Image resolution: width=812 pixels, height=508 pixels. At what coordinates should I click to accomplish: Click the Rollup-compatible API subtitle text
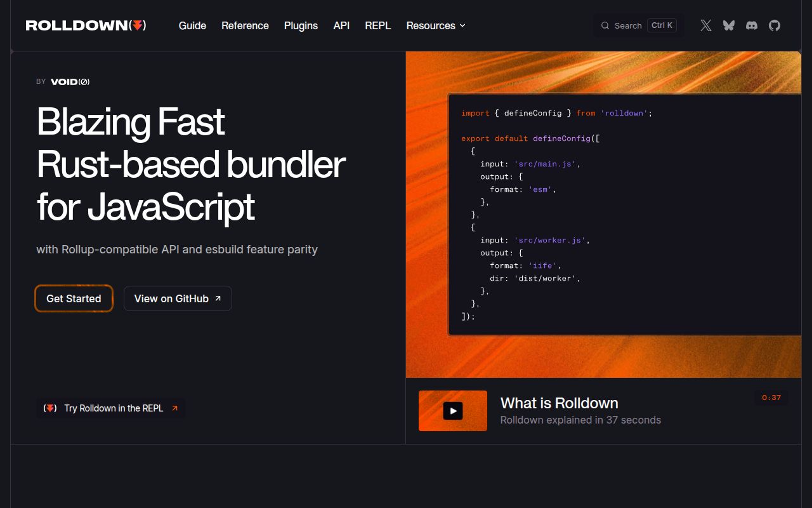click(x=177, y=250)
